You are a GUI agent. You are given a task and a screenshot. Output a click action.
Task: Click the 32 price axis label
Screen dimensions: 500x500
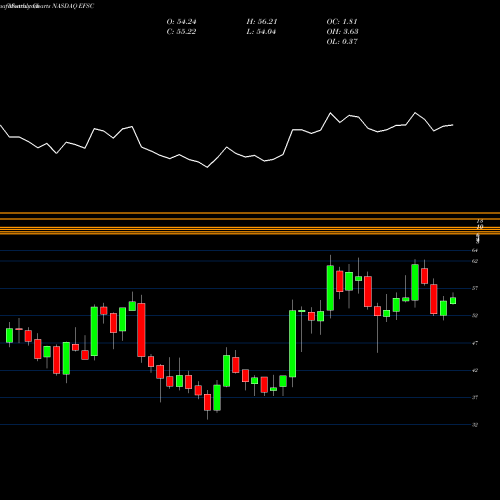click(475, 425)
